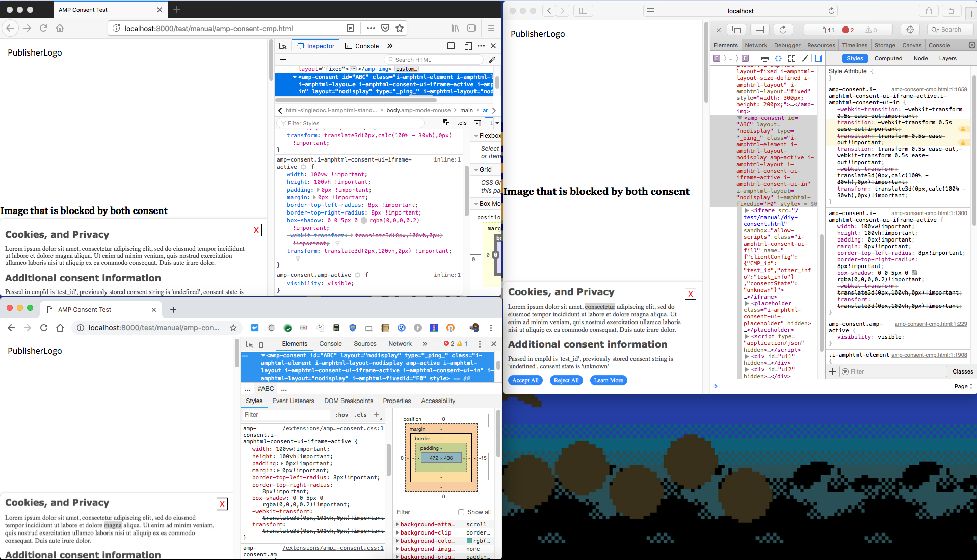977x560 pixels.
Task: Open Safari Web Inspector settings gear
Action: click(x=972, y=45)
